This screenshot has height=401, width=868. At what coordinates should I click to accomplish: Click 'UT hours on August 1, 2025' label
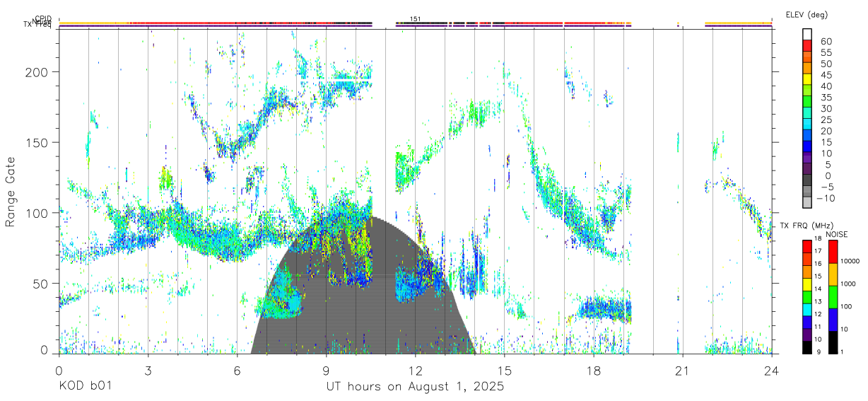point(415,387)
